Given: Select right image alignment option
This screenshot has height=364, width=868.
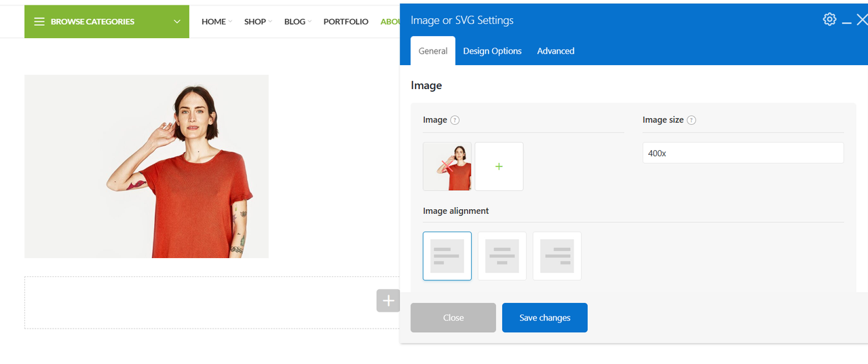Looking at the screenshot, I should (x=557, y=256).
